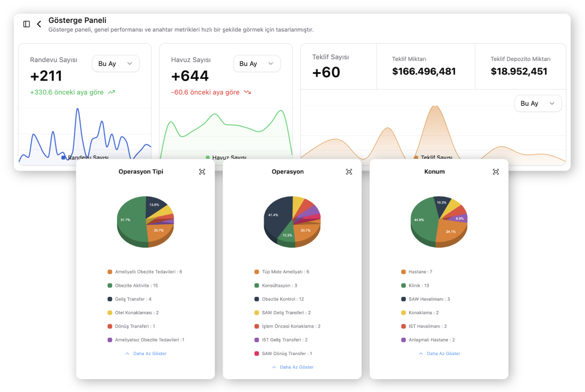This screenshot has height=392, width=585.
Task: Toggle the sidebar panel icon
Action: coord(26,24)
